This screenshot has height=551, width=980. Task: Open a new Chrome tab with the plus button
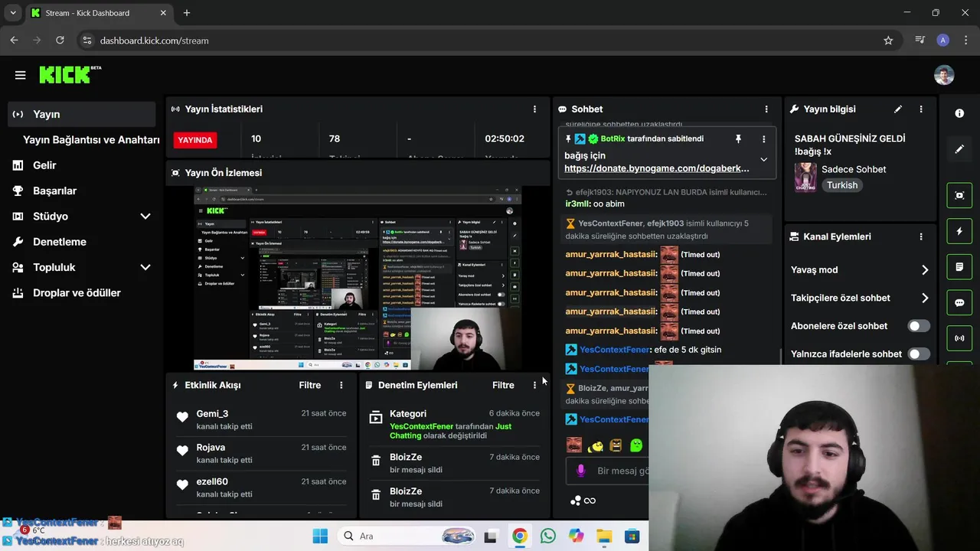point(187,13)
